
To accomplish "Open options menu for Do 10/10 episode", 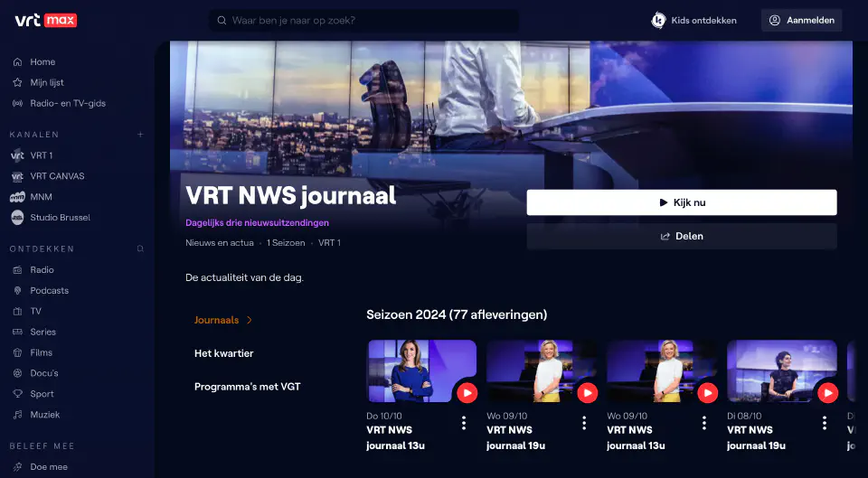I will pos(464,423).
